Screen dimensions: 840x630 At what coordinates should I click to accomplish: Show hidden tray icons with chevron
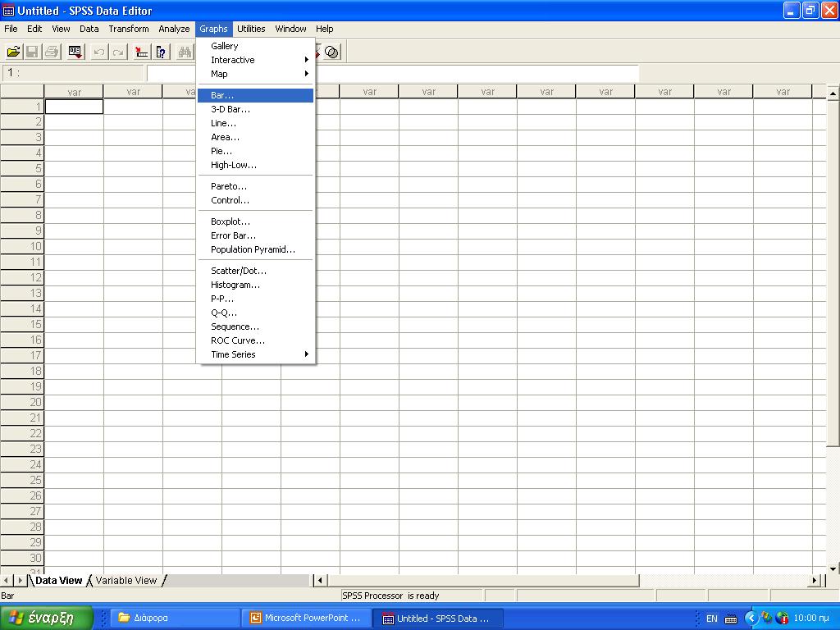[751, 619]
